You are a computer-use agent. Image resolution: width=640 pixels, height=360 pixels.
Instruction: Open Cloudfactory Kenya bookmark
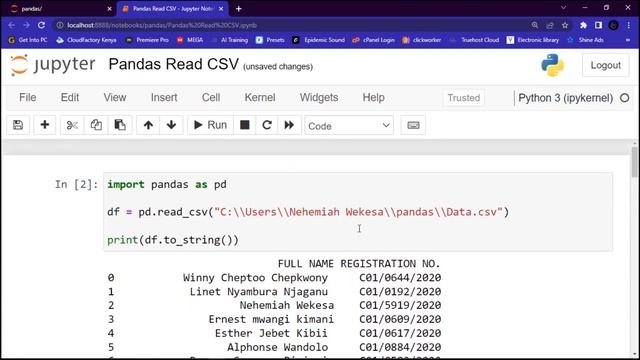[87, 40]
